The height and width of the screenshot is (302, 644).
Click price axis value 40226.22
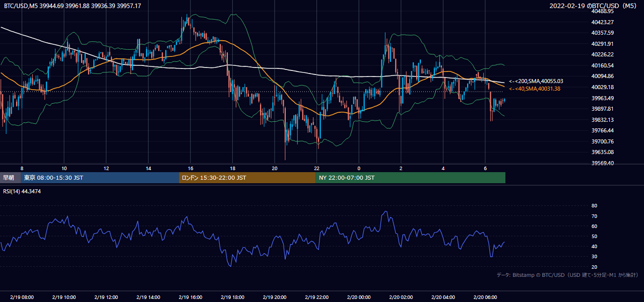(603, 54)
